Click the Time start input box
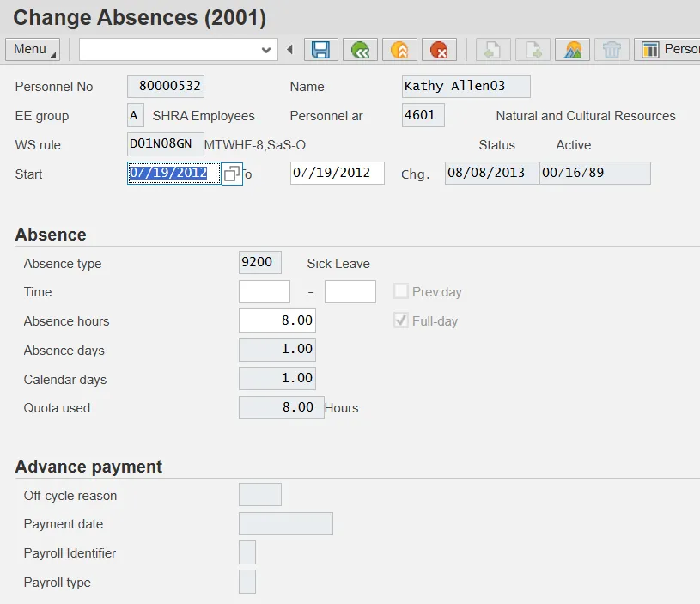 coord(264,292)
